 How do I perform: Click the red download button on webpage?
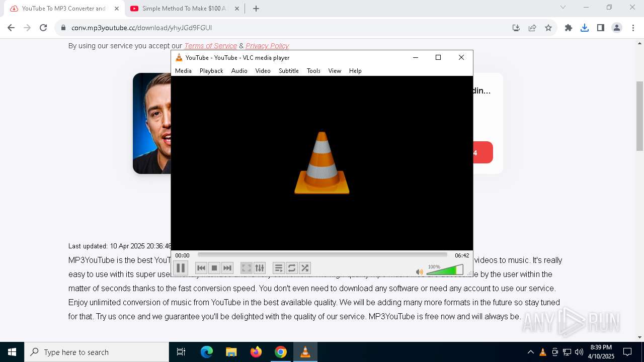point(483,152)
